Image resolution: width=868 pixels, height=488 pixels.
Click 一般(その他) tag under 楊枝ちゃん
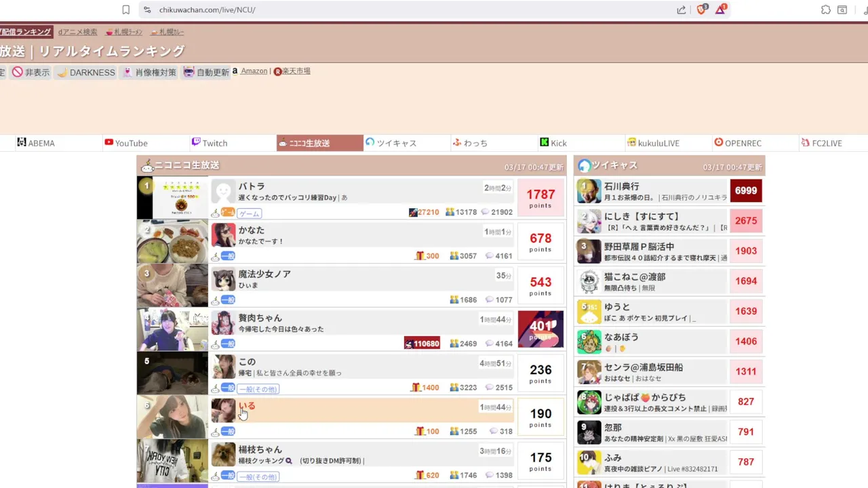(258, 477)
